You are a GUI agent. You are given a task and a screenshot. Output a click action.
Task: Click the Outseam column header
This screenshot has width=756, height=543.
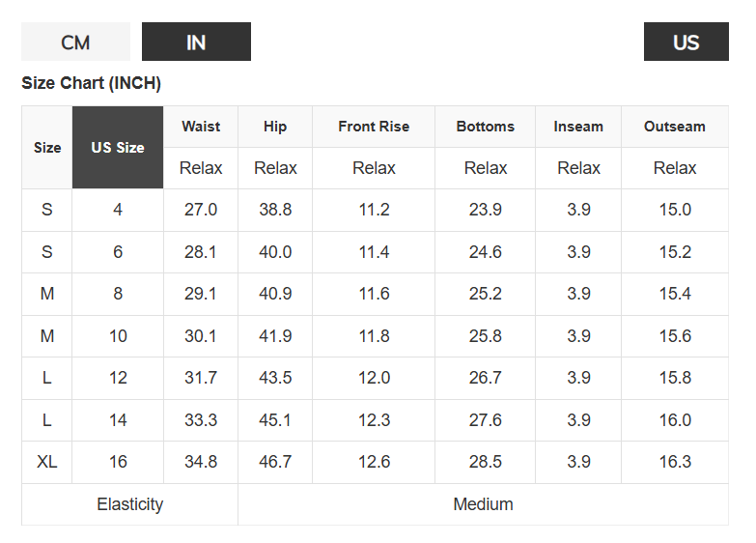[675, 127]
